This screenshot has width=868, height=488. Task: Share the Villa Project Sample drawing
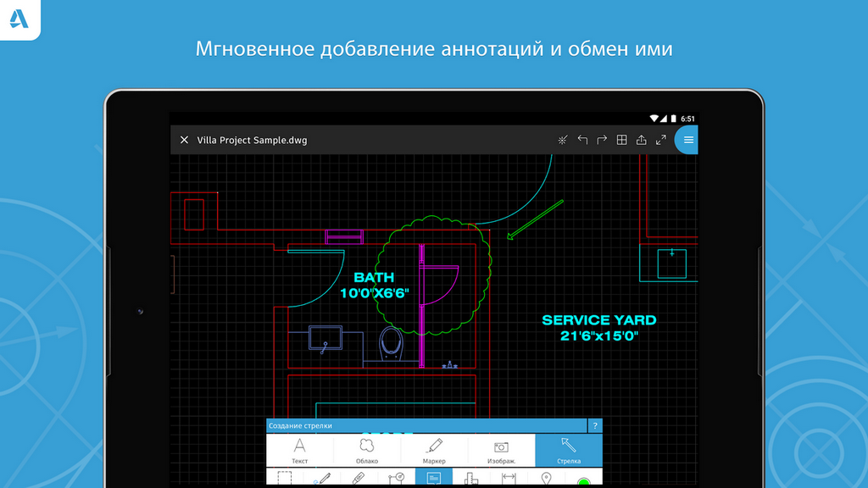click(x=641, y=139)
